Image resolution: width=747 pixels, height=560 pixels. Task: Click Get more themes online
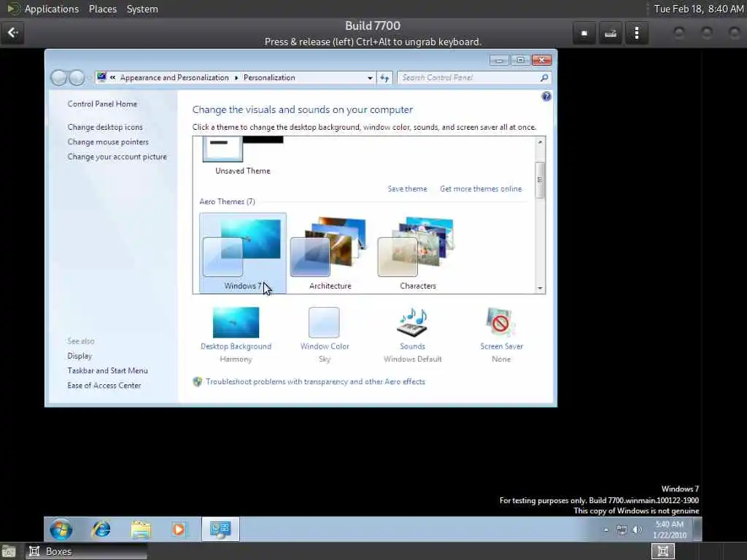tap(481, 189)
